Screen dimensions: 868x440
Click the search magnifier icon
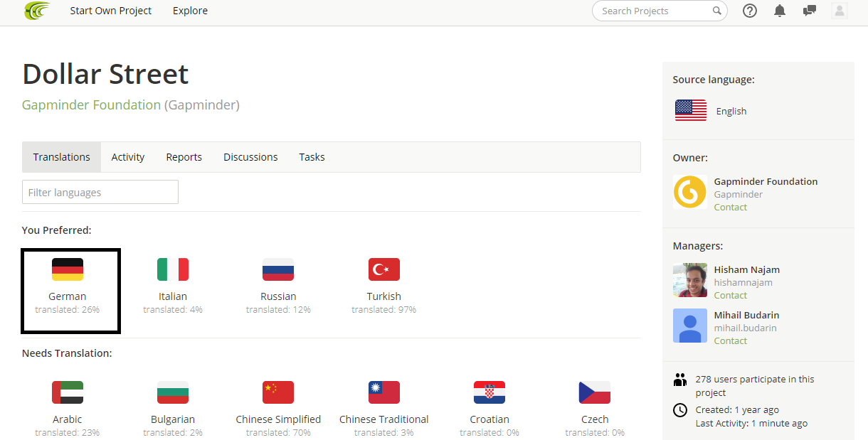click(x=717, y=11)
